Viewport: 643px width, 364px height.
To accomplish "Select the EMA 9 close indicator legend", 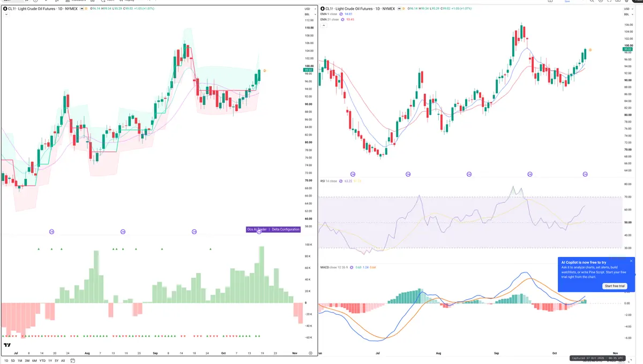I will click(x=330, y=14).
